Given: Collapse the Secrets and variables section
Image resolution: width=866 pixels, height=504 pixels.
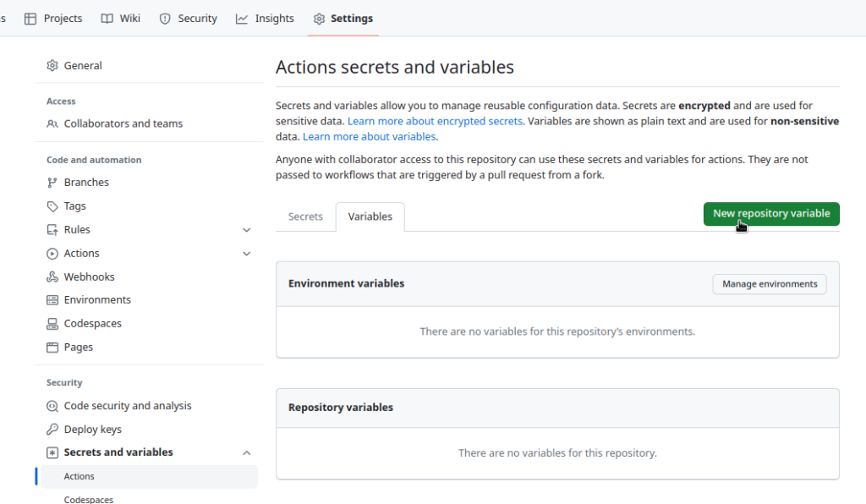Looking at the screenshot, I should [x=246, y=452].
